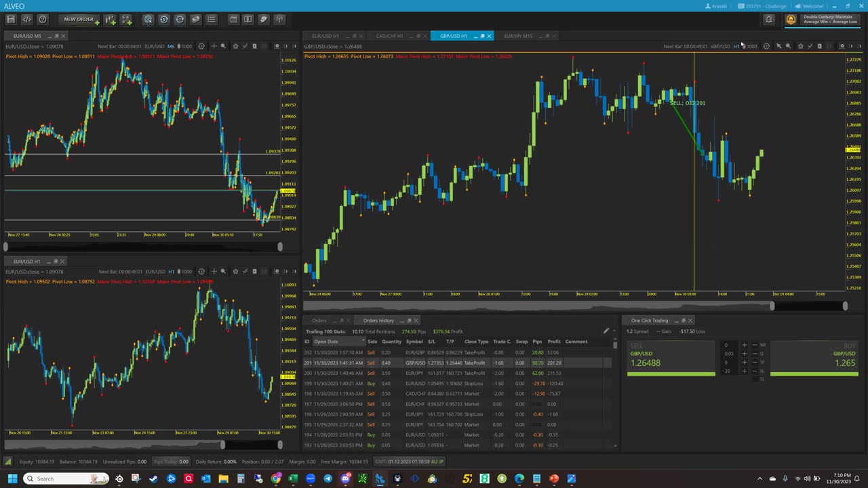Open the 393791 - Challenge account
Screen dimensions: 868x488
click(x=763, y=6)
